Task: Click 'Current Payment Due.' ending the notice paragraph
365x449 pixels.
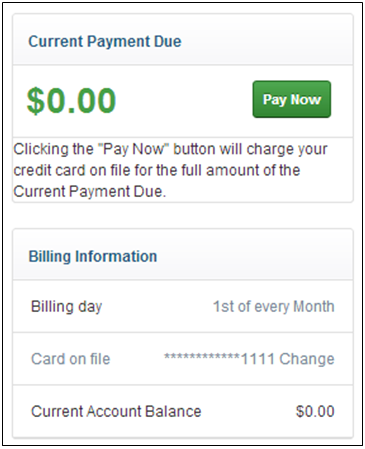Action: tap(89, 192)
